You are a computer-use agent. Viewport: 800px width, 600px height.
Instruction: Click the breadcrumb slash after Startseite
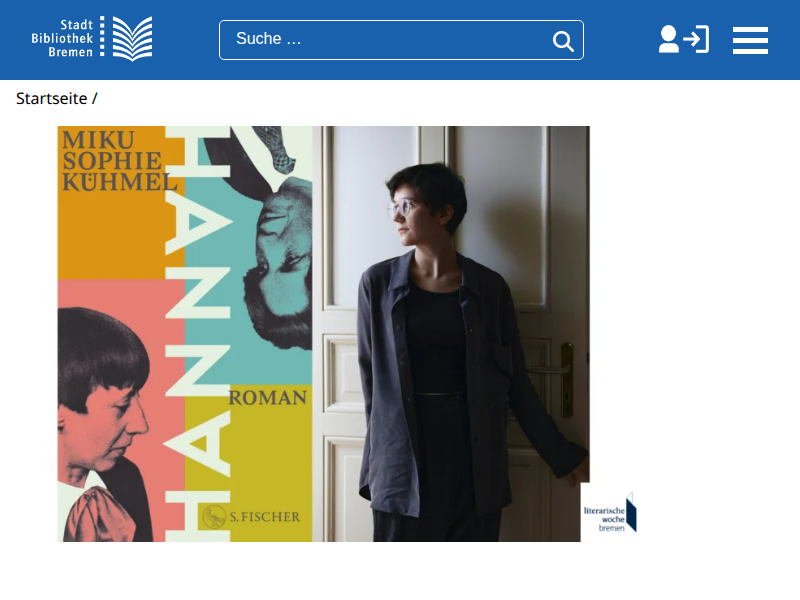click(x=95, y=98)
